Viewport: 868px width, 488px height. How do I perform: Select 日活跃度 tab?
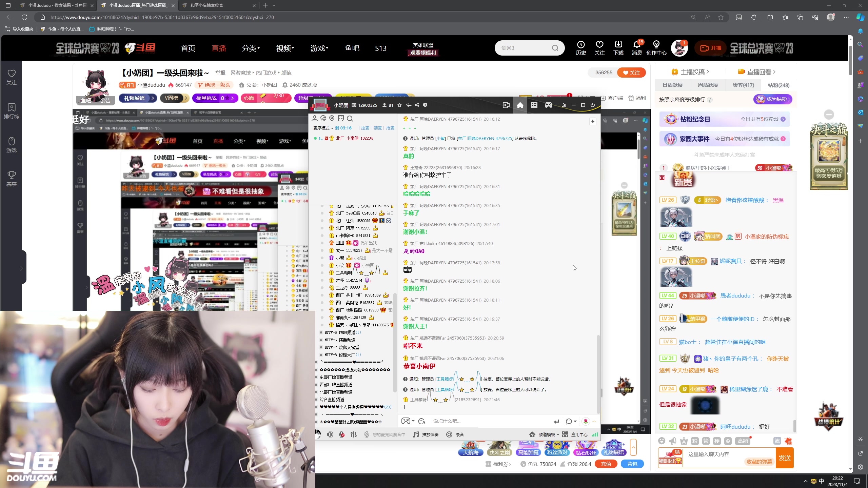673,85
